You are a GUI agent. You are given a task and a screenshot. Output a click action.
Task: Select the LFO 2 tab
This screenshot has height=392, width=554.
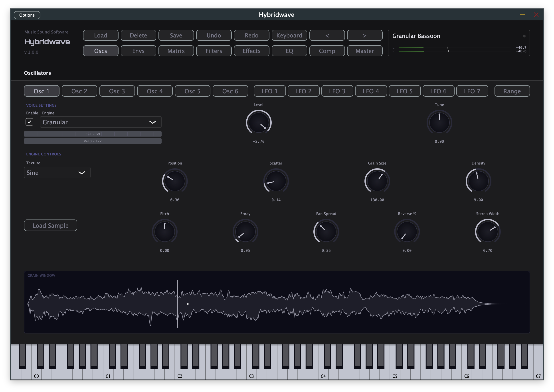(303, 91)
